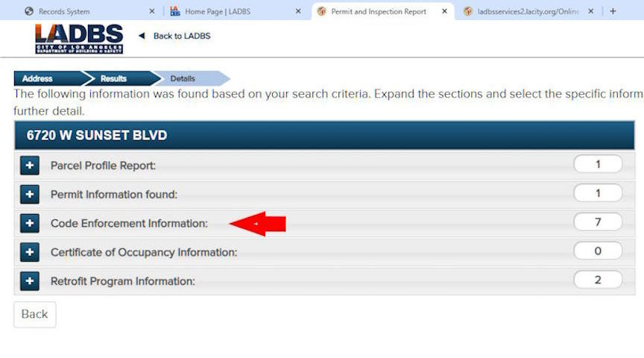
Task: Click the Retrofit Program count badge 2
Action: pyautogui.click(x=598, y=280)
